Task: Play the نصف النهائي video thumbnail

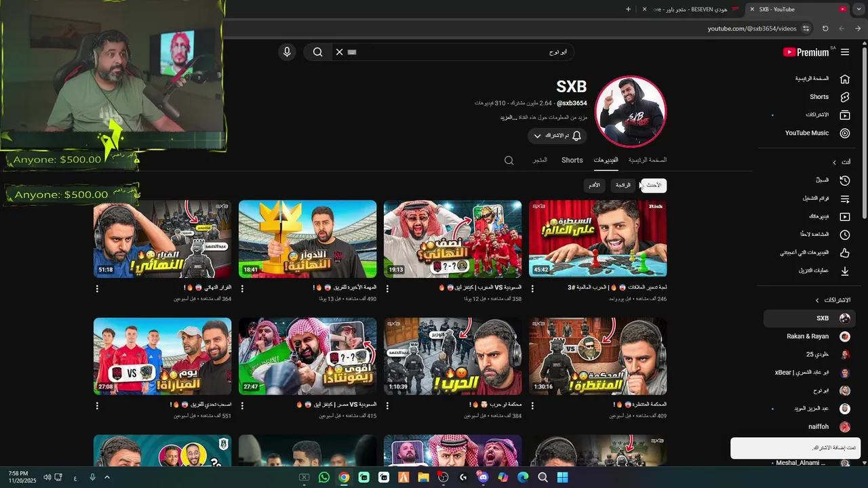Action: point(452,239)
